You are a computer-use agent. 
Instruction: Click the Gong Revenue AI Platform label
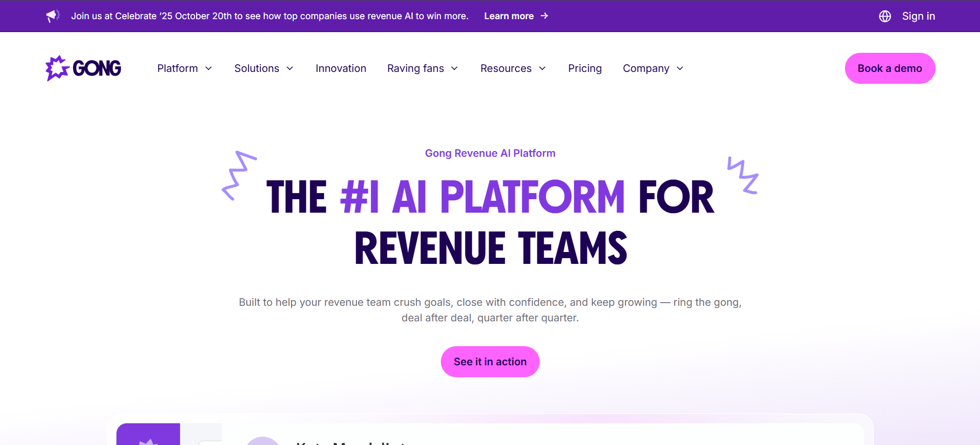point(490,153)
